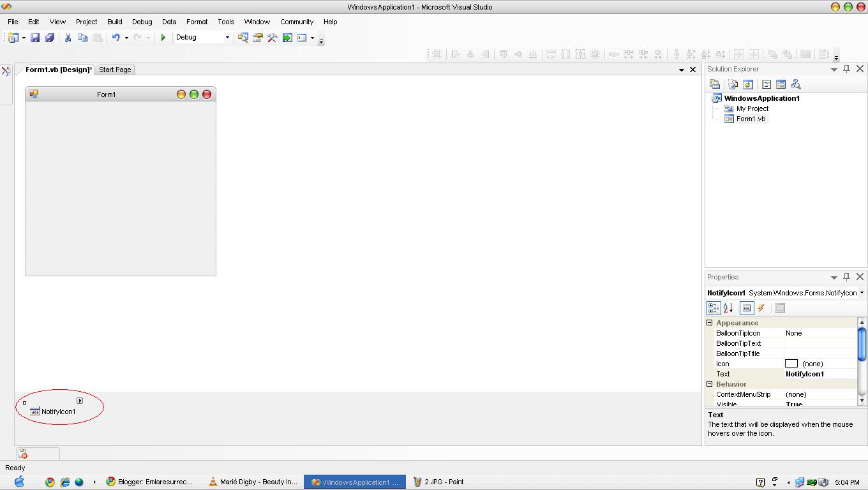The height and width of the screenshot is (490, 868).
Task: Show events via the lightning bolt icon
Action: pyautogui.click(x=761, y=308)
